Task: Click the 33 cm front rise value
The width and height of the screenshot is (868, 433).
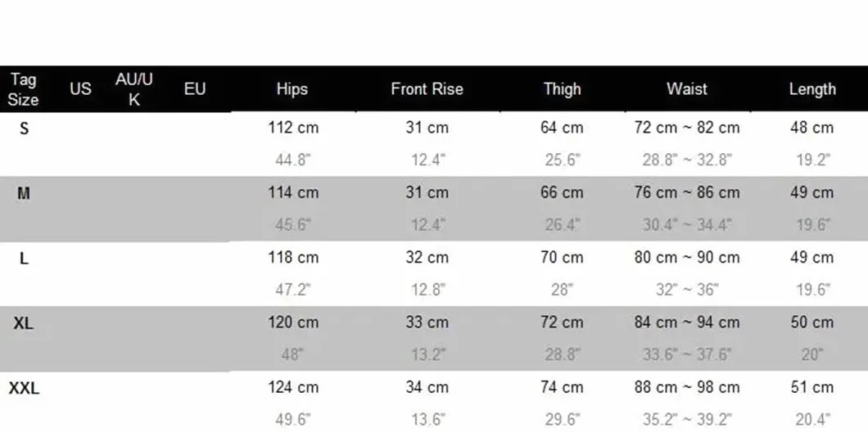Action: (x=427, y=322)
